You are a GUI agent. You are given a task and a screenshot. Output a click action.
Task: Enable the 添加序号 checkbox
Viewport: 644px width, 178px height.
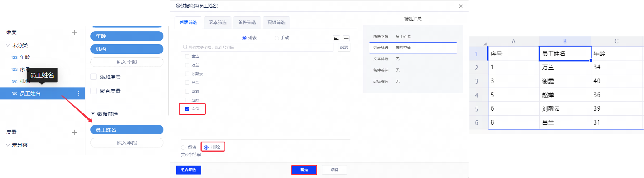click(x=93, y=77)
